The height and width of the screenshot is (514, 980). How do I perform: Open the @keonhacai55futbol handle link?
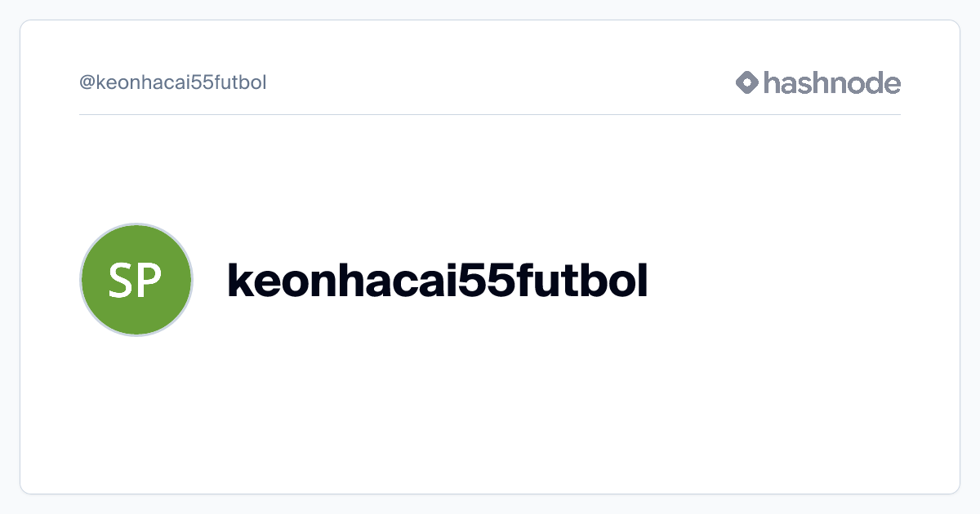click(x=173, y=83)
